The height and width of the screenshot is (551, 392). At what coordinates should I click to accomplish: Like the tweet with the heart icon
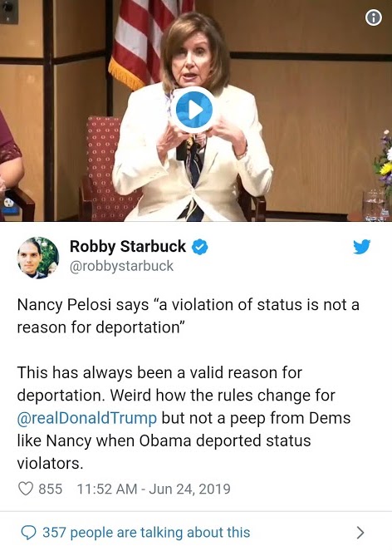(x=26, y=489)
